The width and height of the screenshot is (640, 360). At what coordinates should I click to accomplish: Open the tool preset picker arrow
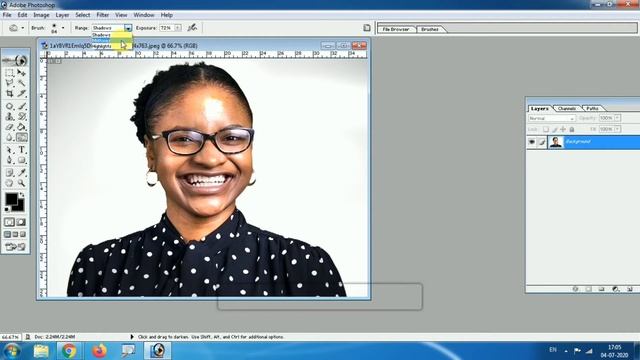(x=22, y=28)
